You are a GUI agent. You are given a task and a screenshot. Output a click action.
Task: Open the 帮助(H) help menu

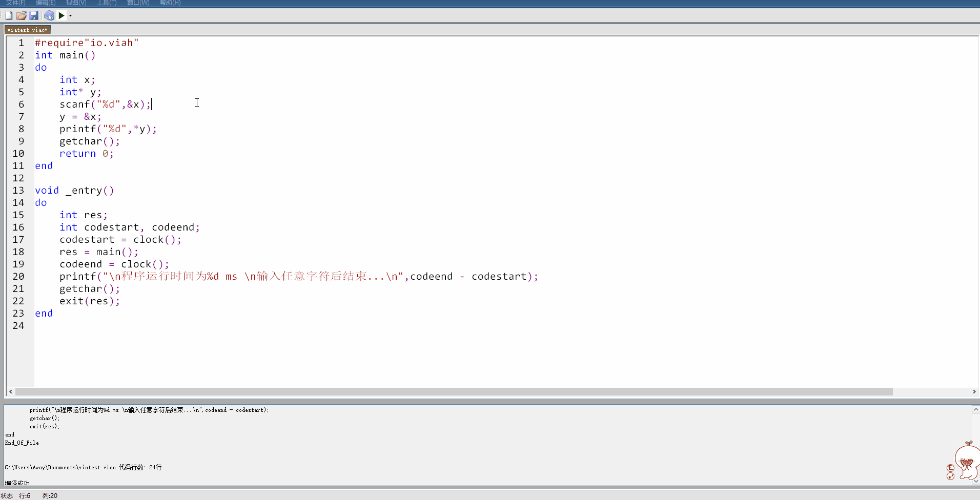click(x=170, y=3)
